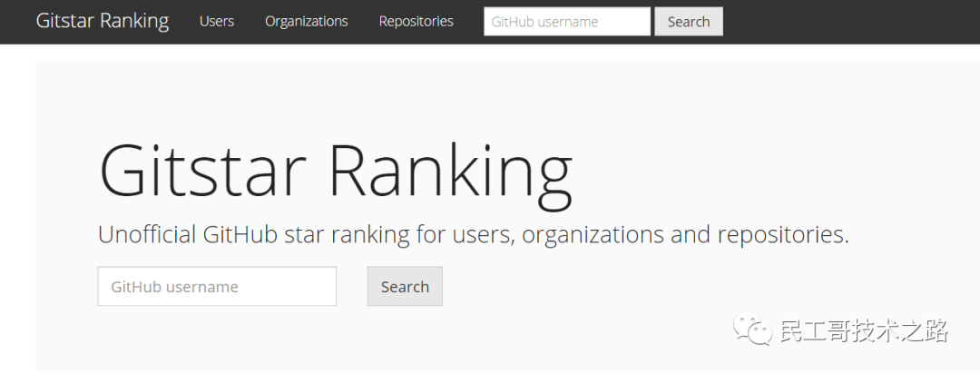Open the Repositories ranking page
The height and width of the screenshot is (374, 980).
tap(416, 21)
